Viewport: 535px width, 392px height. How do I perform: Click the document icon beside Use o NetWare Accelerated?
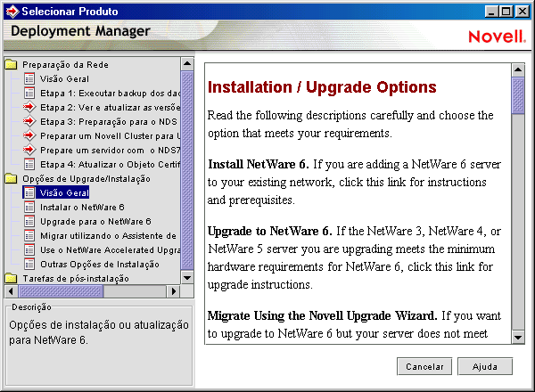pyautogui.click(x=29, y=249)
